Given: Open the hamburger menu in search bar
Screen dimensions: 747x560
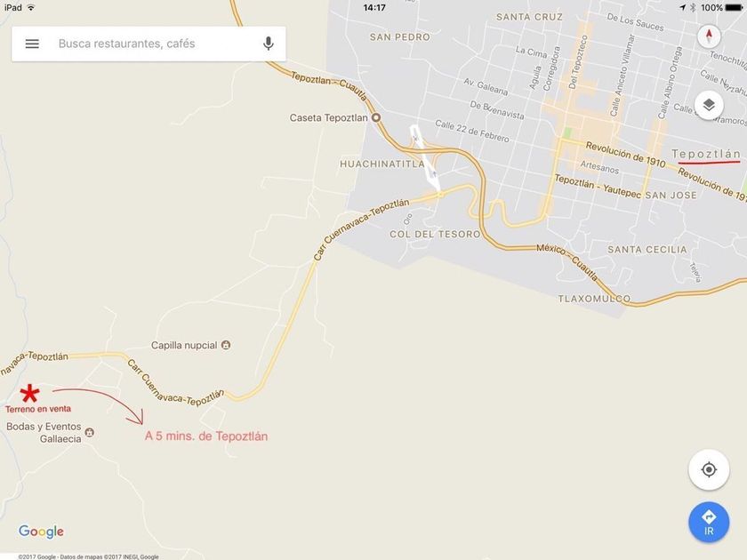Looking at the screenshot, I should click(x=32, y=44).
